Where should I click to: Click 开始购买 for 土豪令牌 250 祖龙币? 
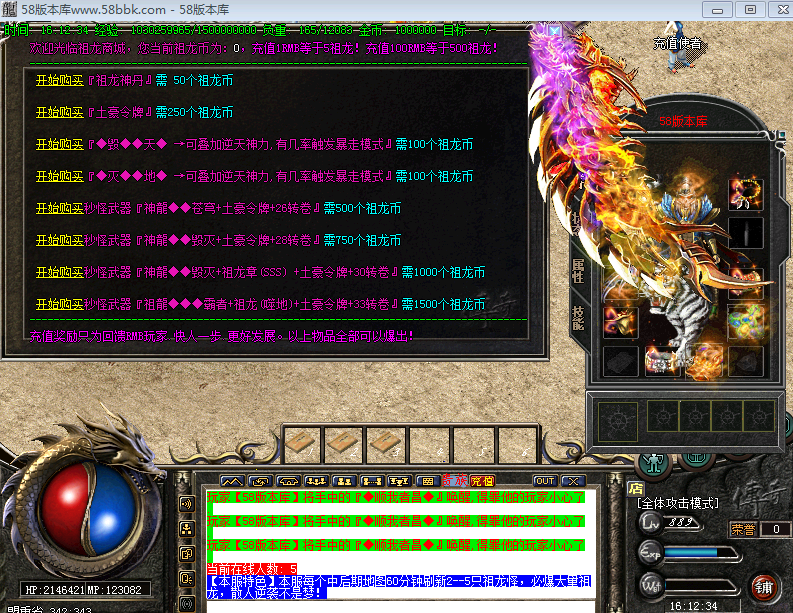point(60,112)
